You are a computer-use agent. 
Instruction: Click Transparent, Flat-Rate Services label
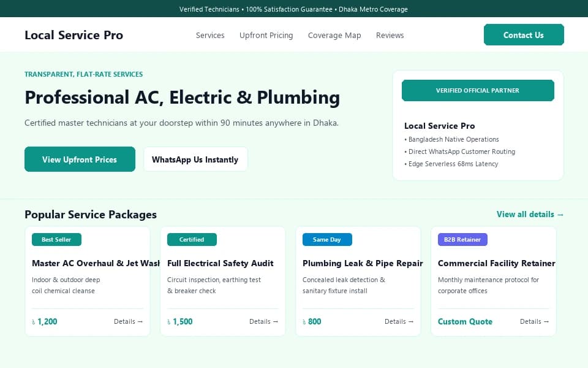click(84, 74)
